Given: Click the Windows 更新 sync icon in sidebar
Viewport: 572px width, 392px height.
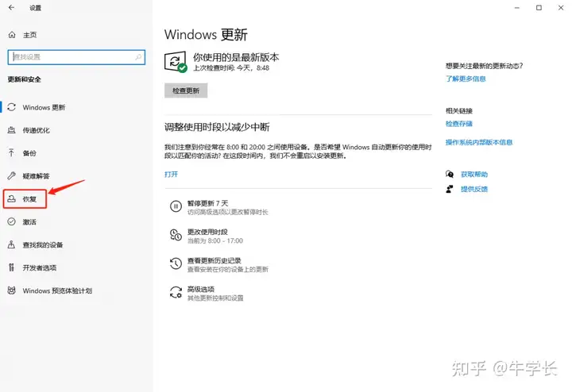Looking at the screenshot, I should [x=12, y=107].
